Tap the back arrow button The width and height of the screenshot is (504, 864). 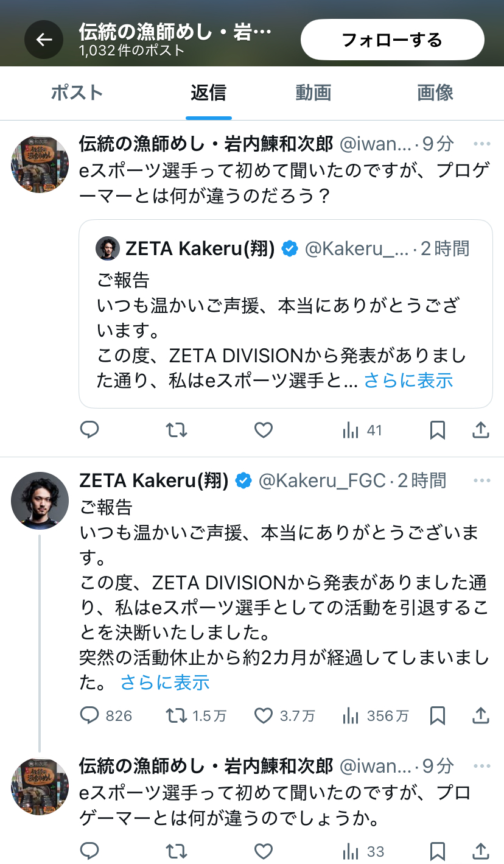click(x=44, y=40)
